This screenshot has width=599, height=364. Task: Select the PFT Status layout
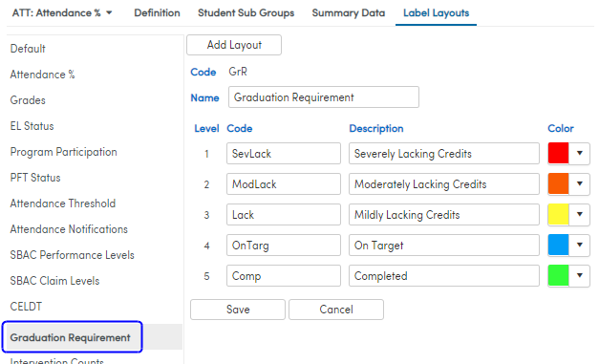(35, 178)
